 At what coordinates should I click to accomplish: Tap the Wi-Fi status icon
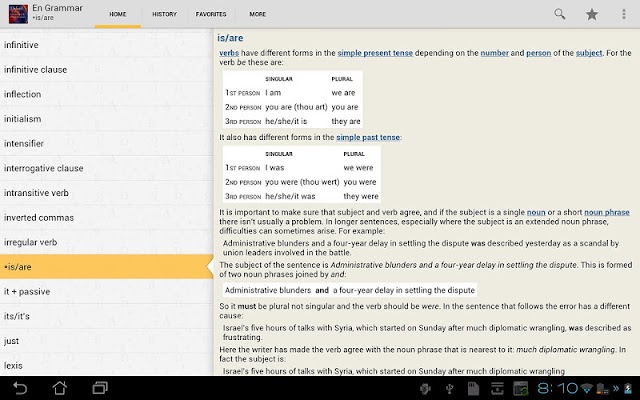pyautogui.click(x=587, y=388)
